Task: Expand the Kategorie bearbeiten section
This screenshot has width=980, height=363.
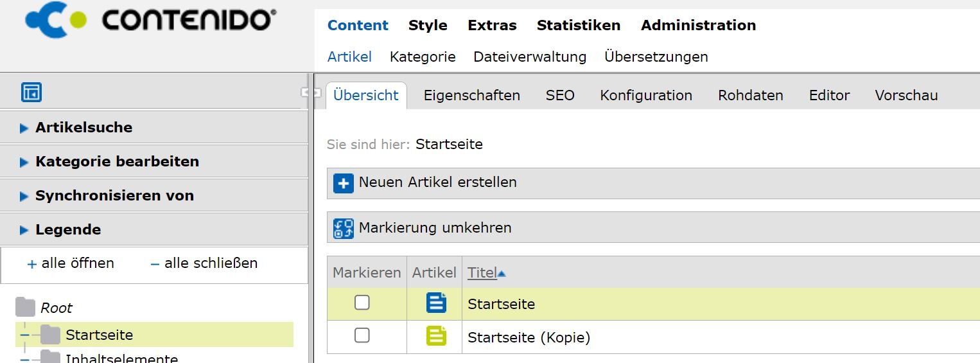Action: (117, 161)
